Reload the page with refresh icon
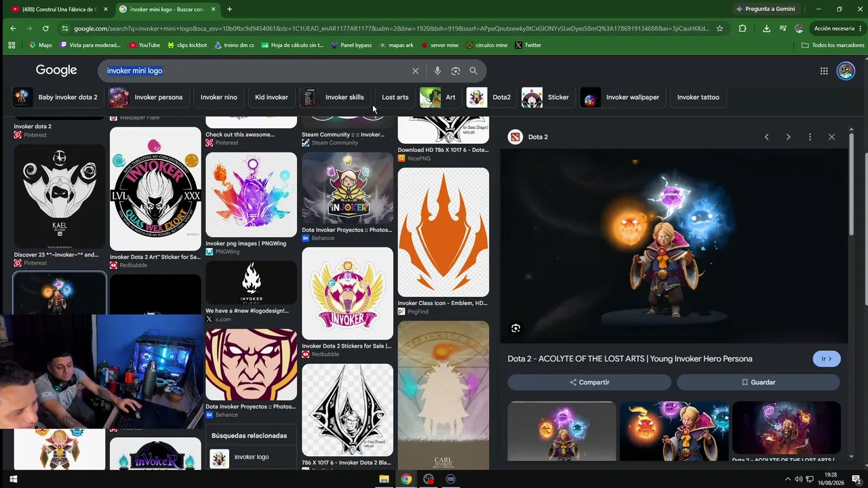 (45, 28)
